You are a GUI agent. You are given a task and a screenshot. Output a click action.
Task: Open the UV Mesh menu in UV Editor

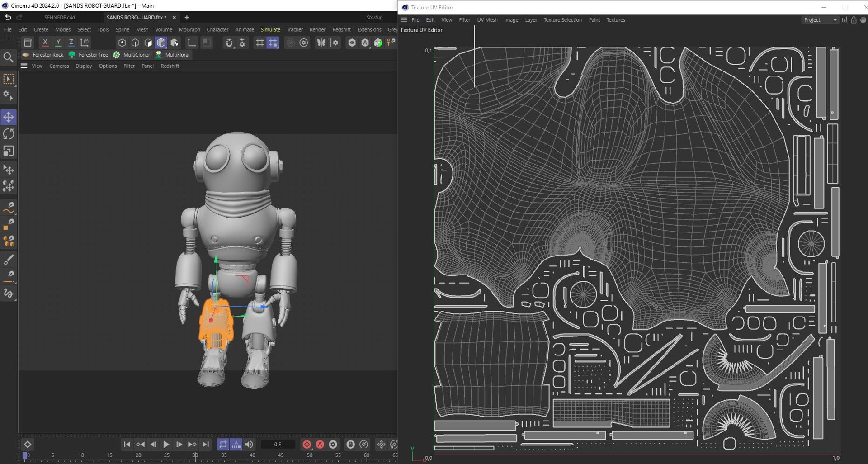[x=487, y=20]
